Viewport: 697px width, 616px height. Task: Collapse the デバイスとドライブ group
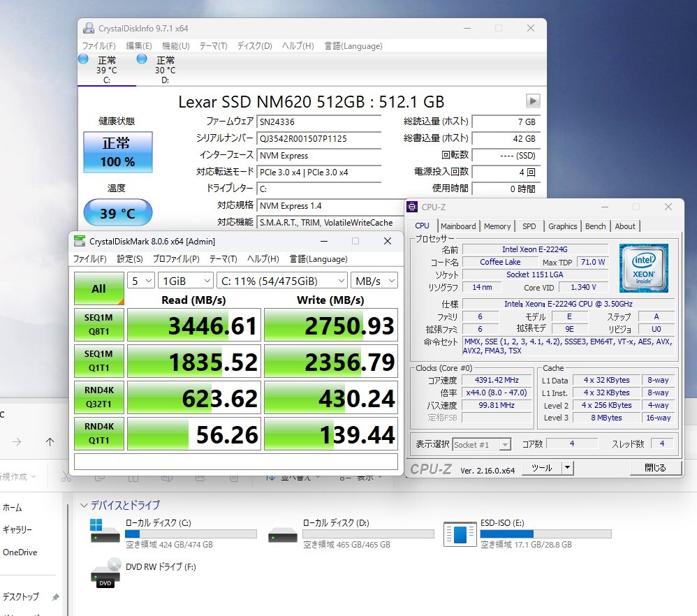(x=85, y=505)
